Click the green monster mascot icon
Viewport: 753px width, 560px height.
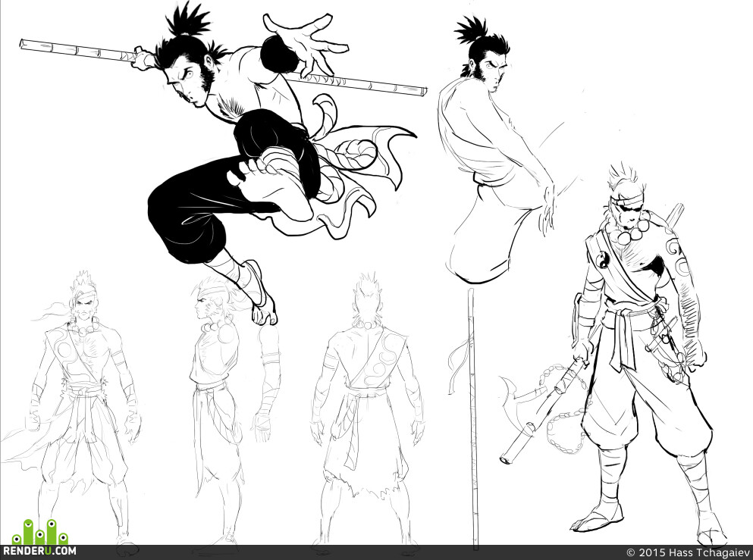(x=40, y=532)
